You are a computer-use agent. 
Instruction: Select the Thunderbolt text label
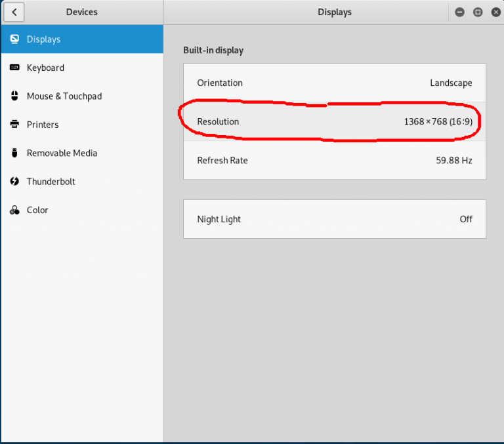click(51, 182)
